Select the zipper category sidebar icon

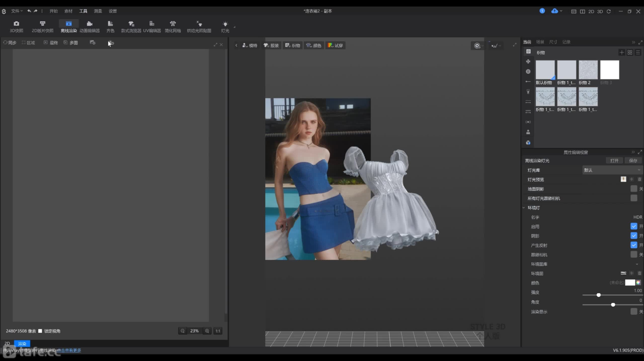click(x=528, y=92)
